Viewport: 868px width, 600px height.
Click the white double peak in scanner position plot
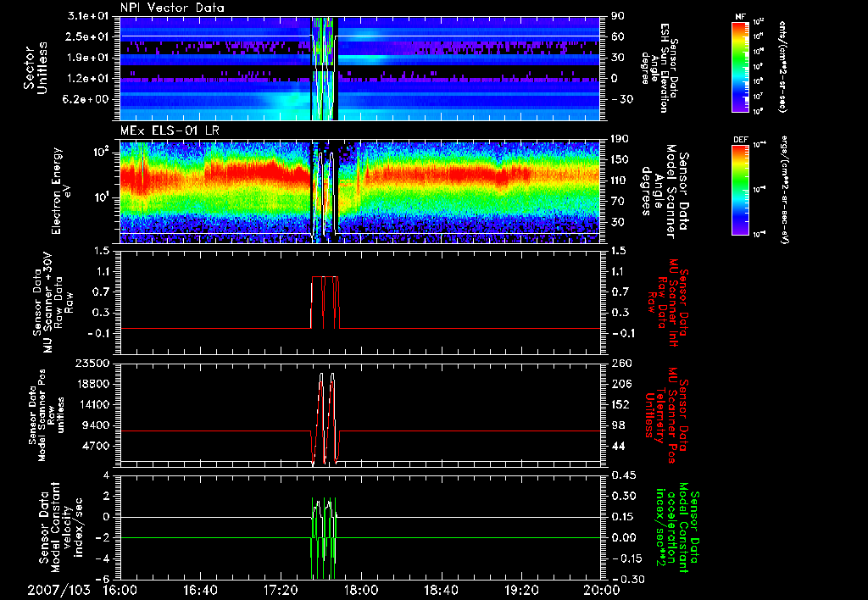[x=326, y=418]
